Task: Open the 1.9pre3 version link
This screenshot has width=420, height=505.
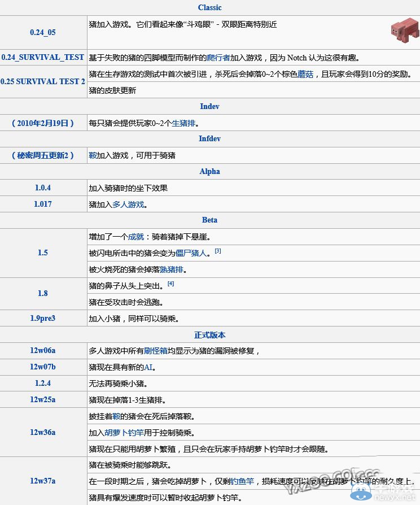Action: pyautogui.click(x=43, y=318)
